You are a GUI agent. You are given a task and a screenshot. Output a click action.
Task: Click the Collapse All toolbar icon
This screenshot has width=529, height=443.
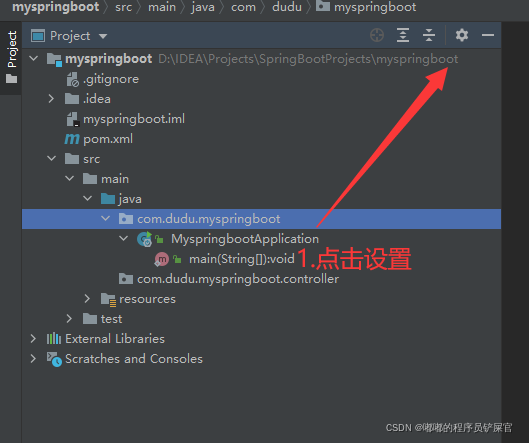429,35
